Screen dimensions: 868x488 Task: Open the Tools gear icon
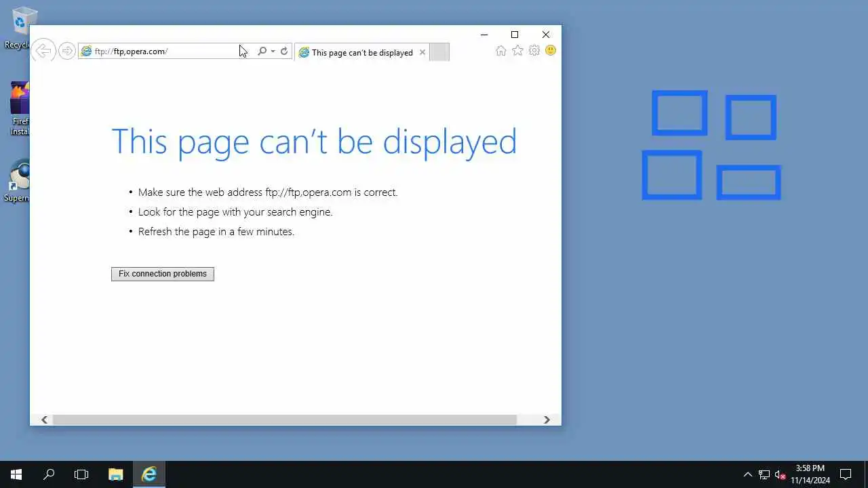(x=534, y=51)
